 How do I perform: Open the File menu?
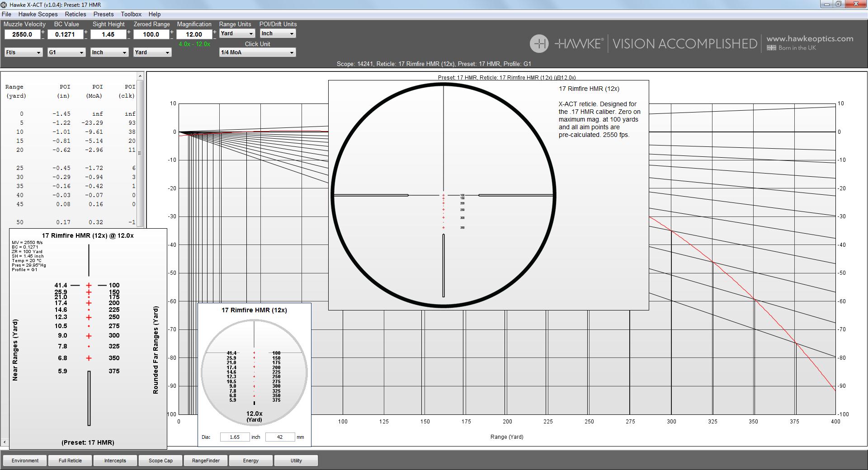6,14
